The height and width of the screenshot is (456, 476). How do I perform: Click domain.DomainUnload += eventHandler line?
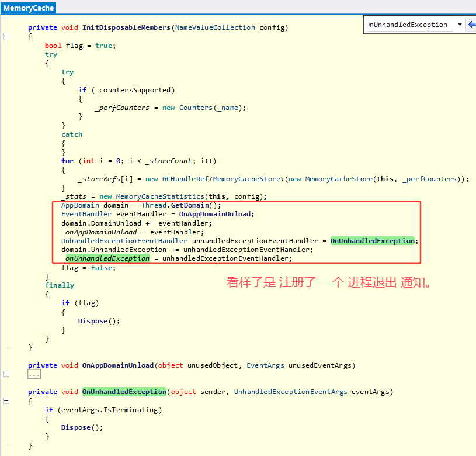(x=137, y=223)
